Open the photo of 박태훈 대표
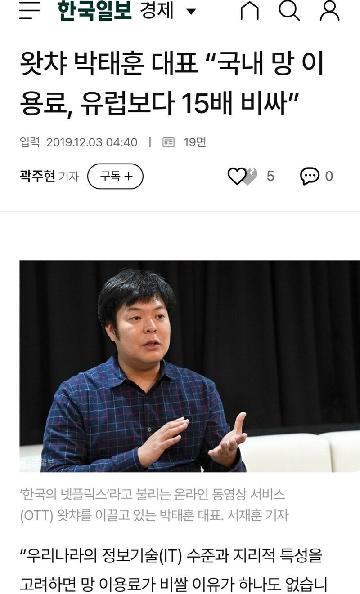The height and width of the screenshot is (594, 360). coord(189,366)
